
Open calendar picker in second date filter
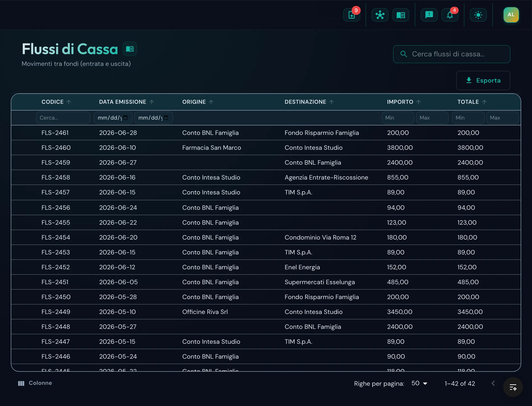(x=166, y=118)
